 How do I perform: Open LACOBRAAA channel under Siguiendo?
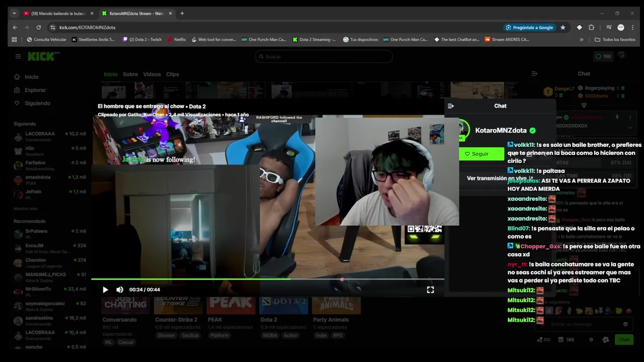(x=50, y=136)
